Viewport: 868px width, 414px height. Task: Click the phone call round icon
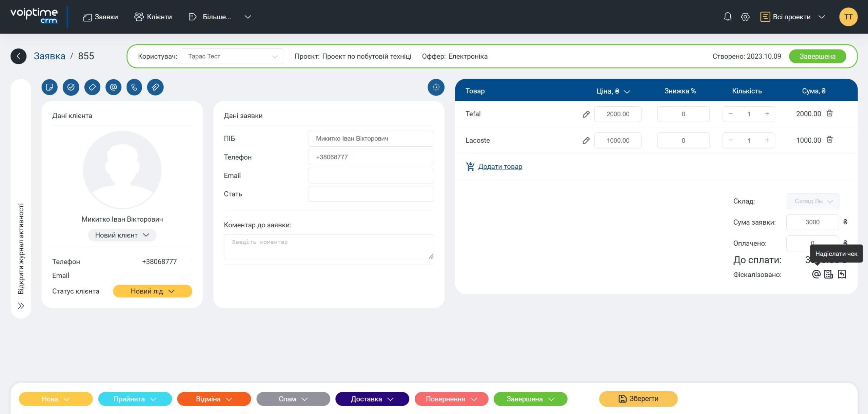click(x=134, y=87)
